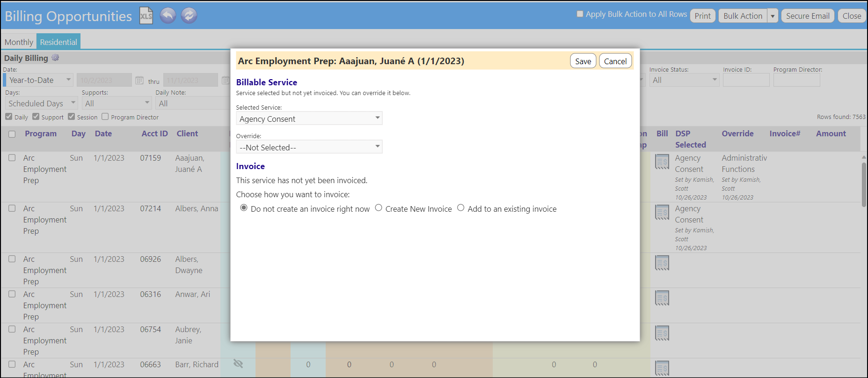Click the Print button
Screen dimensions: 868x378
click(x=702, y=16)
